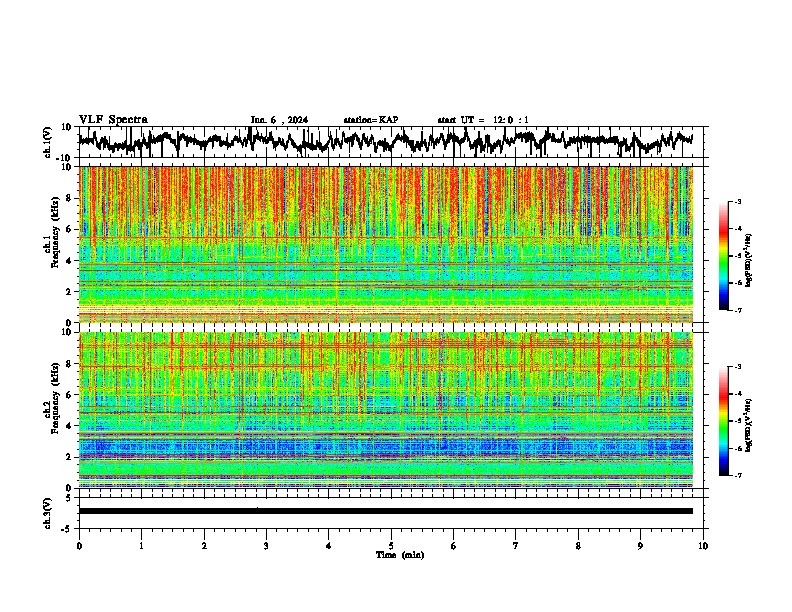Image resolution: width=792 pixels, height=612 pixels.
Task: Click the log(PSD) label beside the ch.2 color scale
Action: (x=749, y=425)
